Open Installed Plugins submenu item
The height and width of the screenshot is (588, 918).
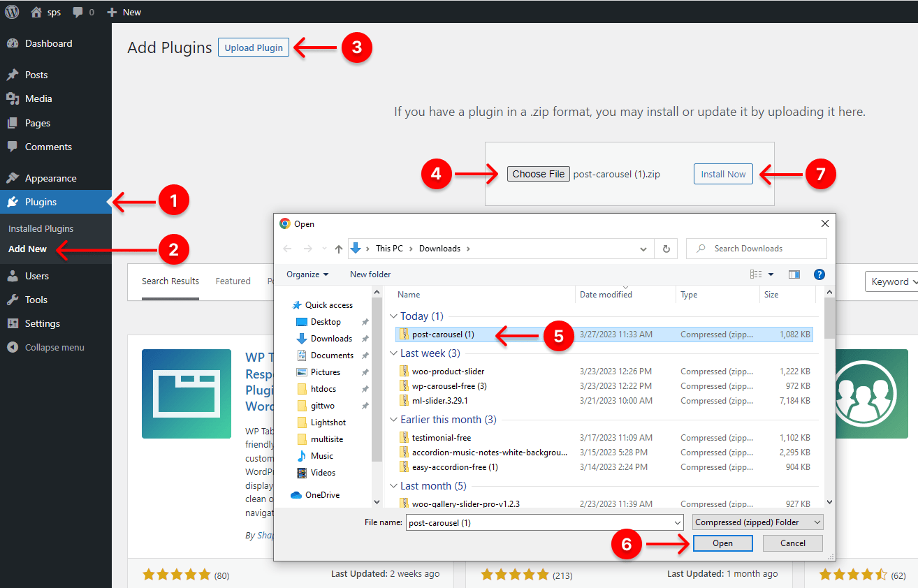coord(41,228)
